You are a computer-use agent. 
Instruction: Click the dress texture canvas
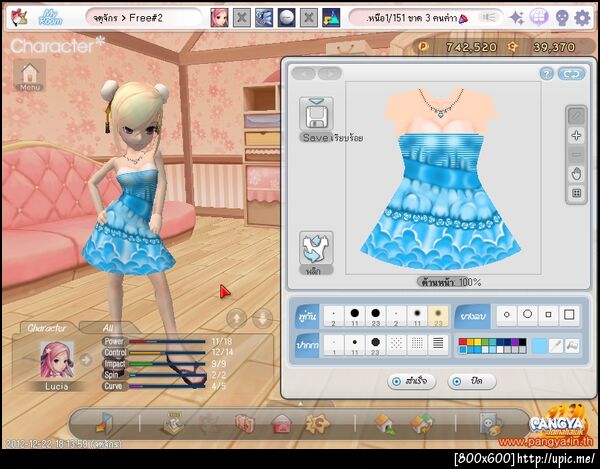(443, 178)
